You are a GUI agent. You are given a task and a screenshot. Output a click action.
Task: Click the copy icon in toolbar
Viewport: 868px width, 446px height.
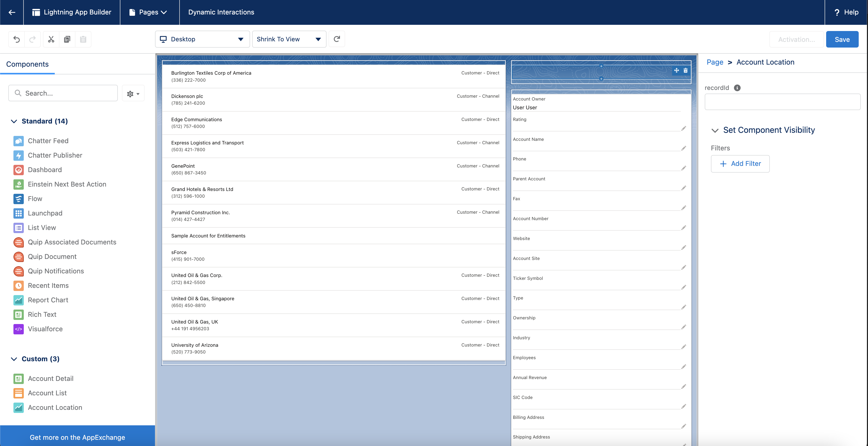tap(67, 40)
